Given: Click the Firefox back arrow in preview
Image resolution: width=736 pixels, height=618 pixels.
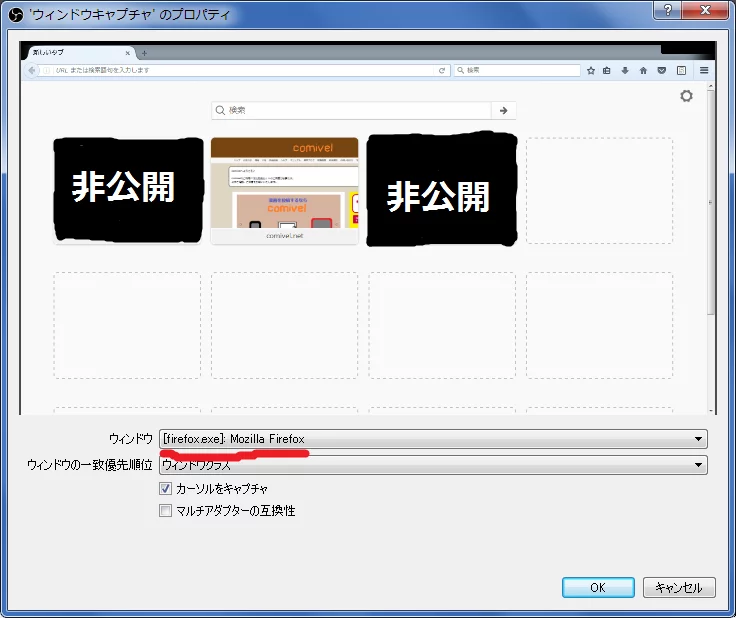Looking at the screenshot, I should pos(31,70).
